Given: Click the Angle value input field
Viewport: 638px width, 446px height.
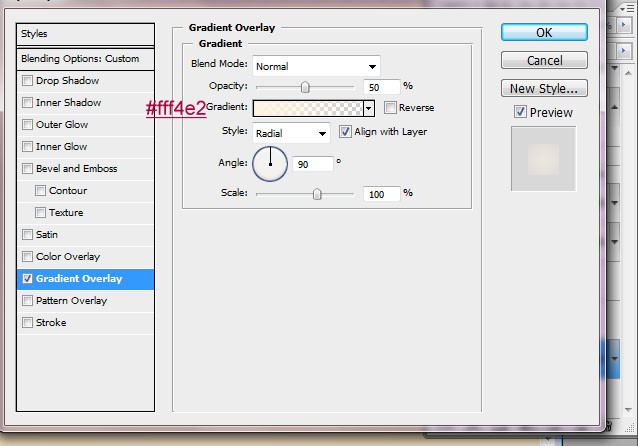Looking at the screenshot, I should (x=313, y=163).
